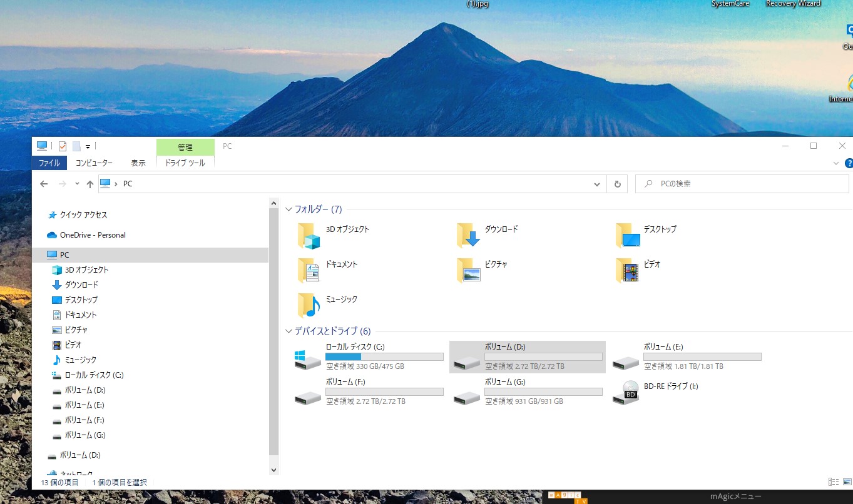
Task: Open the コンピューター ribbon tab
Action: point(94,163)
